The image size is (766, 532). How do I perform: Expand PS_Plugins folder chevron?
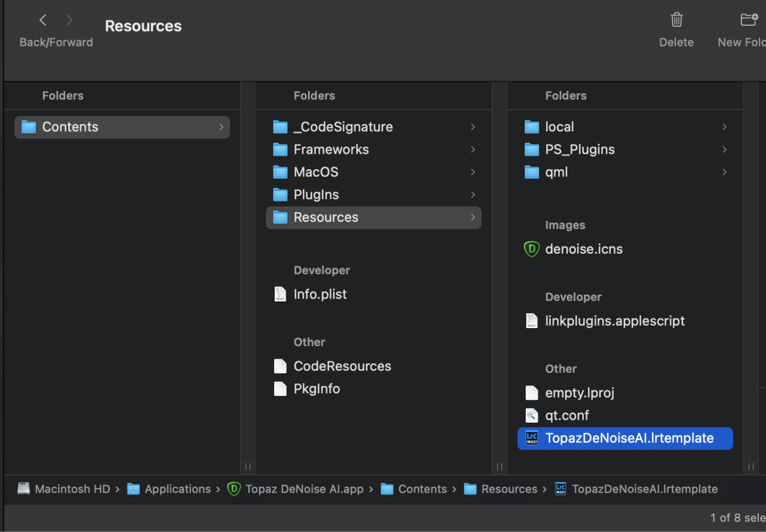[724, 149]
